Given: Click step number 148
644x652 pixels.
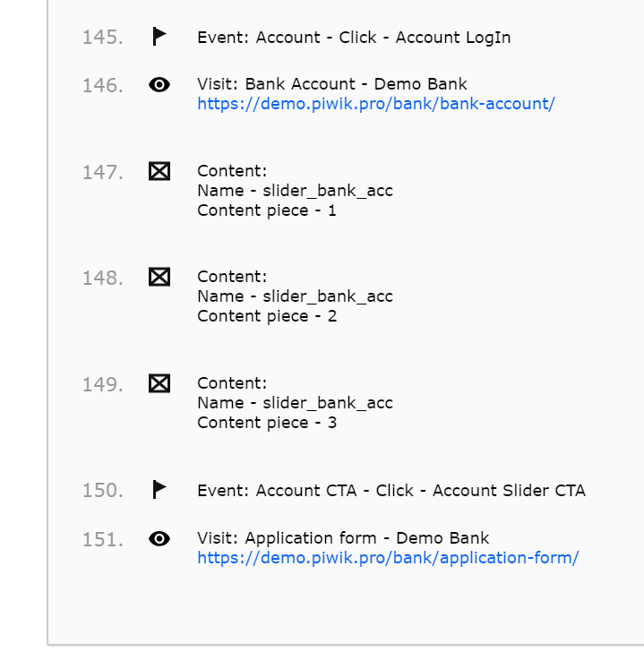Looking at the screenshot, I should tap(102, 278).
